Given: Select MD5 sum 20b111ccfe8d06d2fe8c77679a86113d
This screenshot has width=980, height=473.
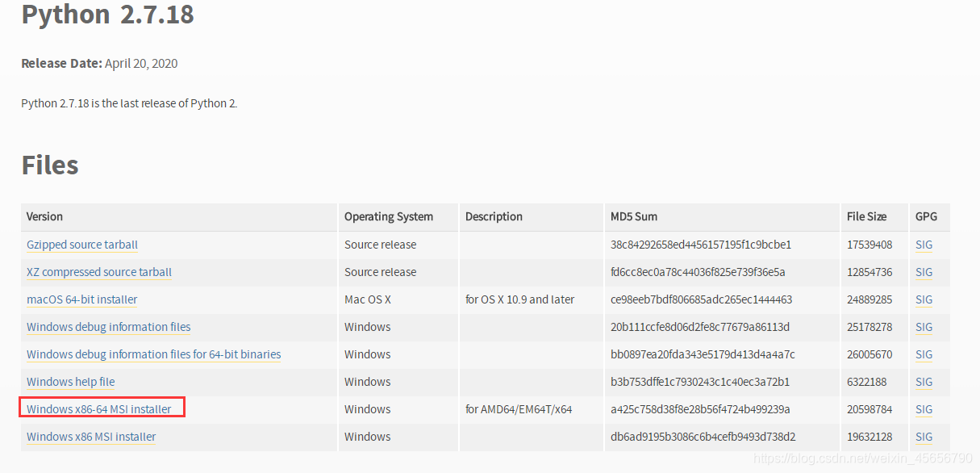Looking at the screenshot, I should click(x=700, y=327).
